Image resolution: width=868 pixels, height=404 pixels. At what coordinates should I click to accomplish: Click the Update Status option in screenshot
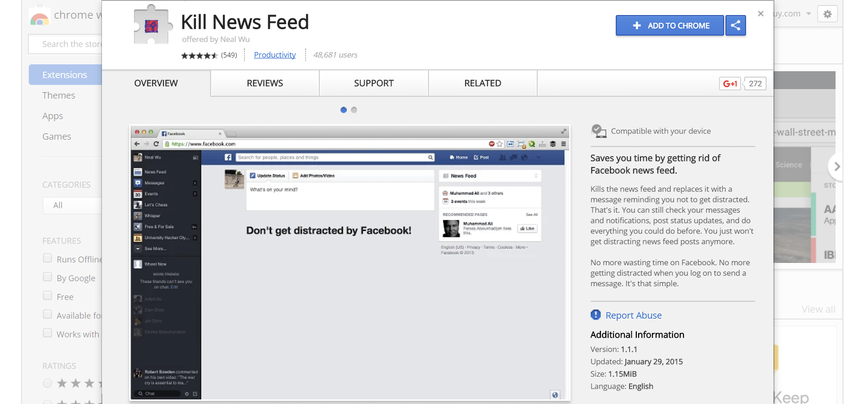tap(268, 176)
